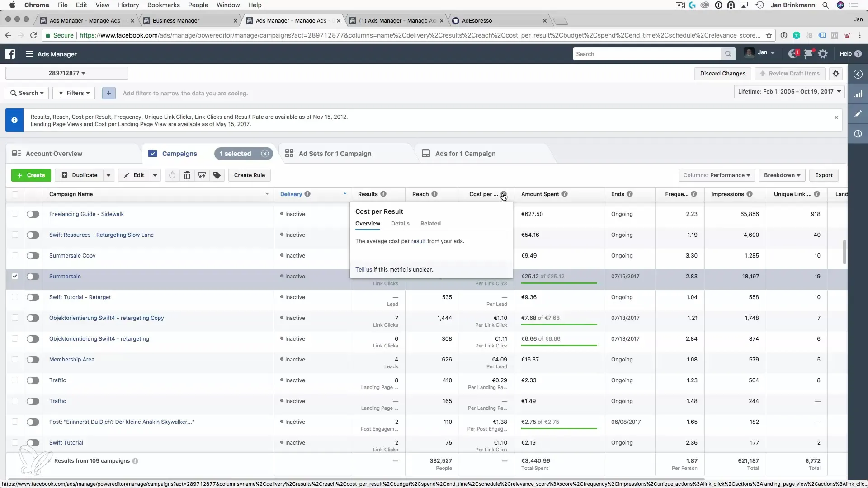Screen dimensions: 868x488
Task: Click the Objektorientierung Swift4 - retargeting Copy budget bar
Action: [x=559, y=324]
